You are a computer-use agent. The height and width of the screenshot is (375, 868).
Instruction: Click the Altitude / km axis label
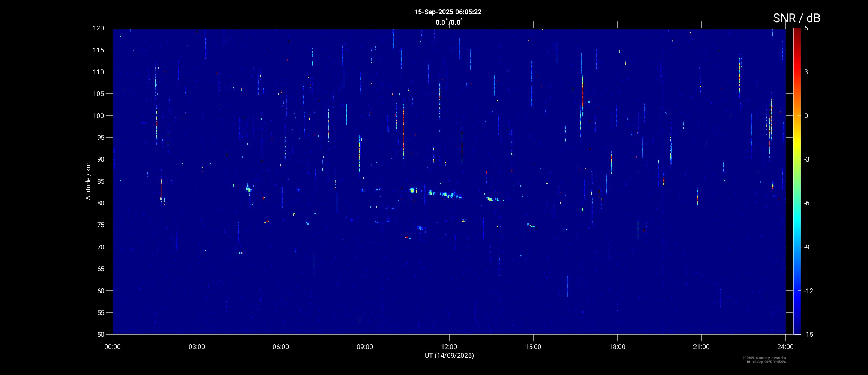coord(88,181)
